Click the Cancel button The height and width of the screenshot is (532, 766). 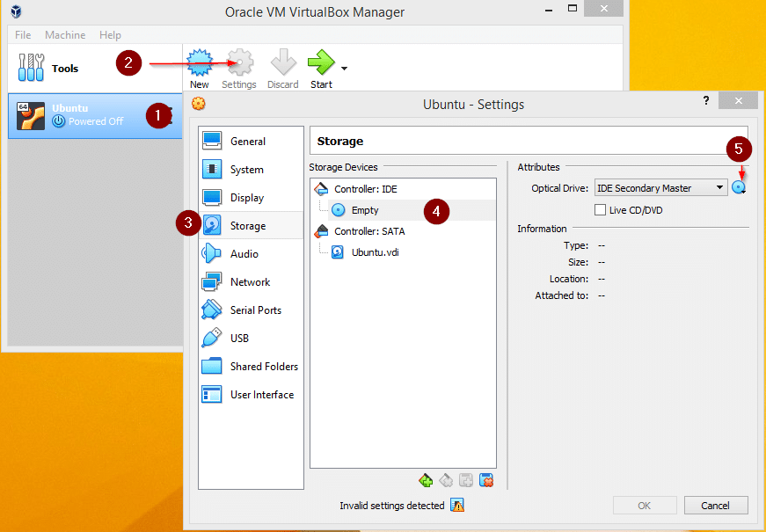[715, 506]
